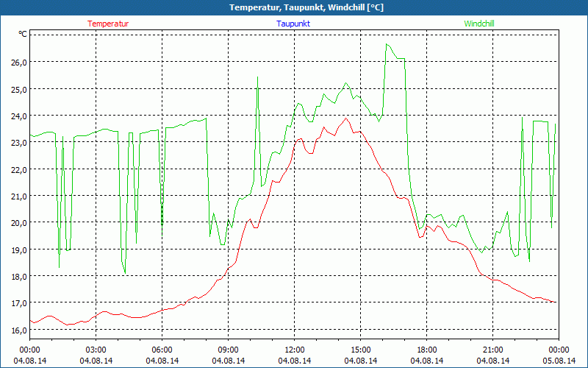Click the 22,0 y-axis value

(18, 170)
